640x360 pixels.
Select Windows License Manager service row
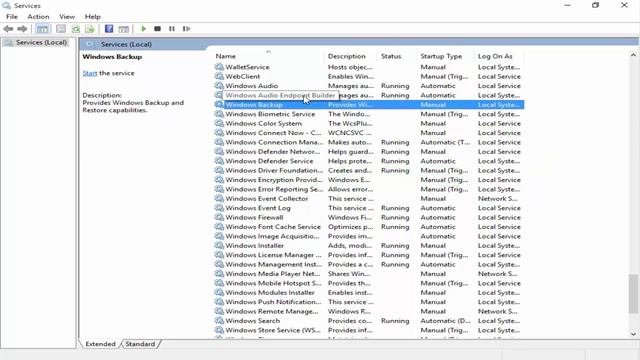(369, 255)
